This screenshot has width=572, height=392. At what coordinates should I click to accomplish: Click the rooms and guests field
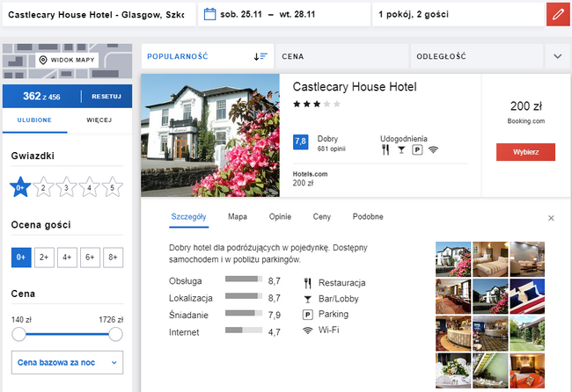[x=458, y=15]
